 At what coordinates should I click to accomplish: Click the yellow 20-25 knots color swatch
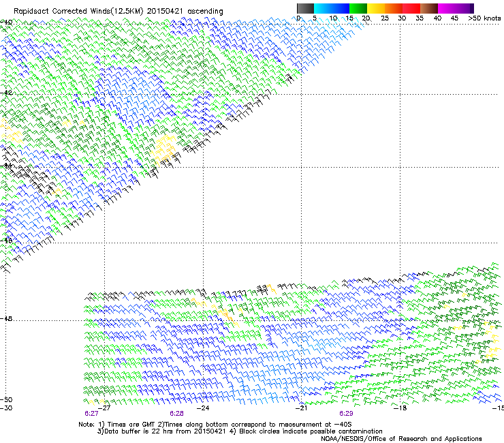[376, 8]
